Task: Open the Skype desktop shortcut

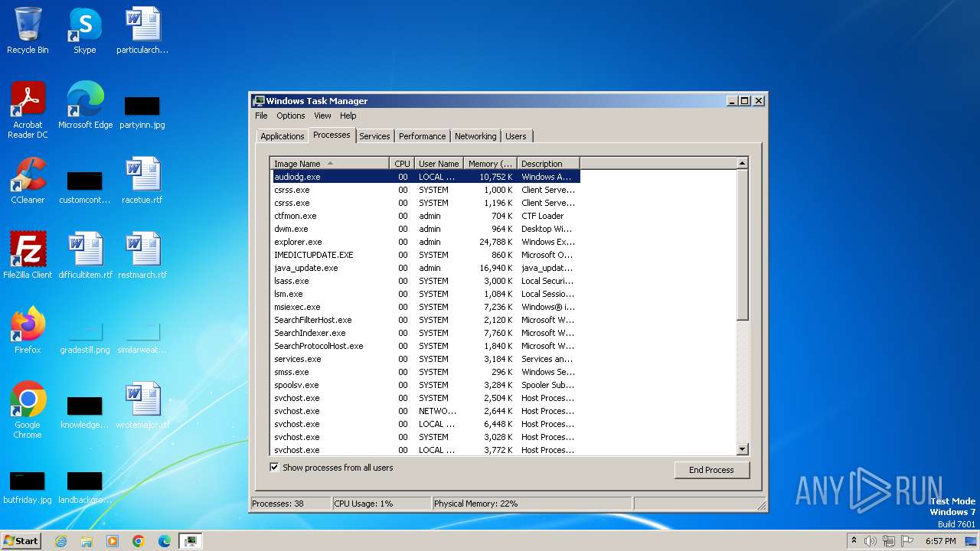Action: pos(84,31)
